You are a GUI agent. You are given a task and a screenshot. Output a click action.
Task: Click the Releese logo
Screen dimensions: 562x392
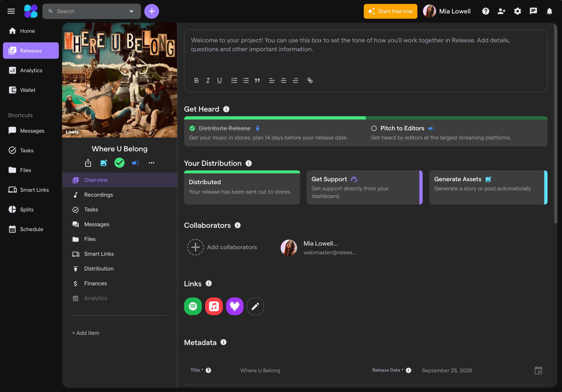point(31,11)
